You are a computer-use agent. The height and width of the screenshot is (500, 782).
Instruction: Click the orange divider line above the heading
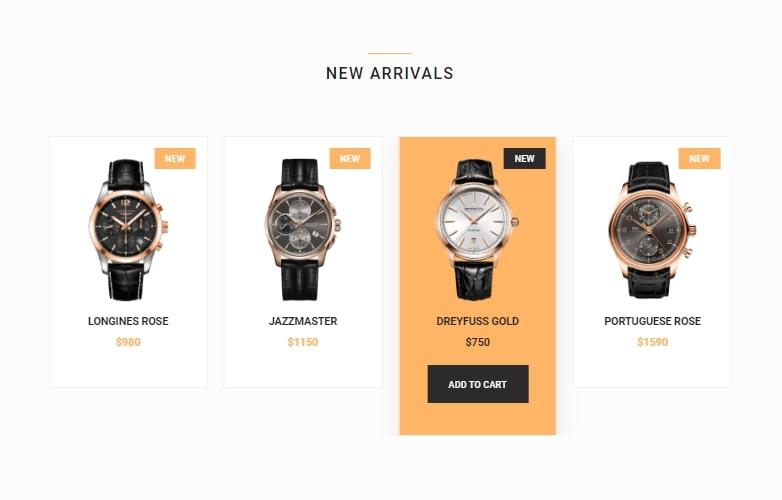390,53
